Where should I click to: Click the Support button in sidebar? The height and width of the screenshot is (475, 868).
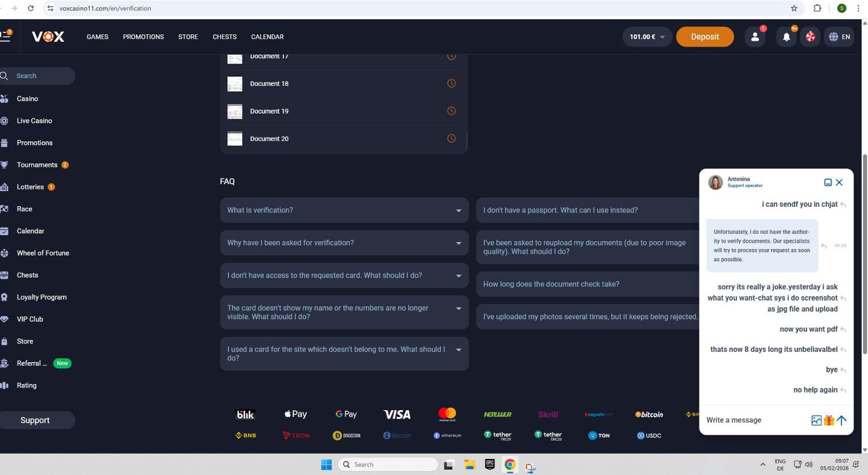click(35, 421)
